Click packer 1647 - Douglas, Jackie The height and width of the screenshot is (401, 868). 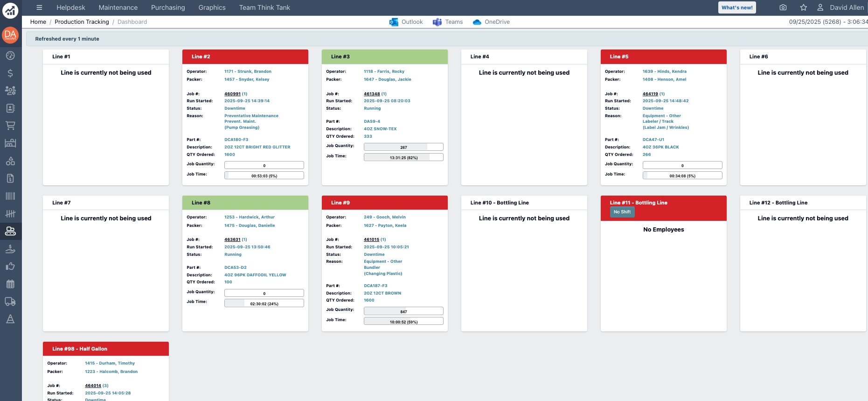[388, 79]
